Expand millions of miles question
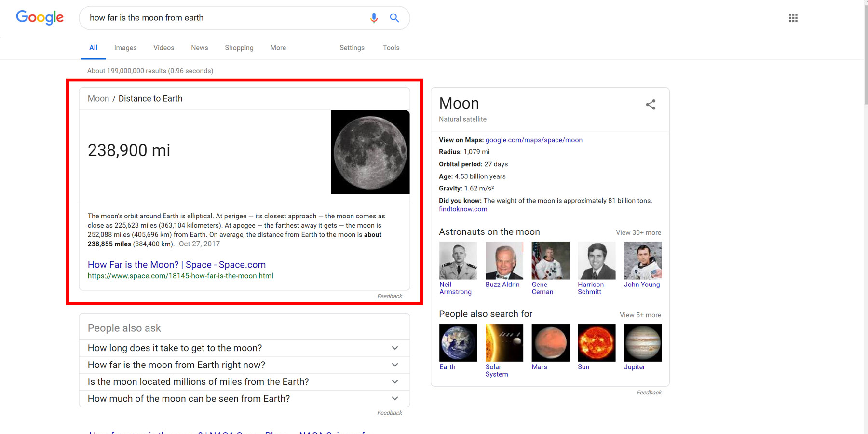 [244, 382]
